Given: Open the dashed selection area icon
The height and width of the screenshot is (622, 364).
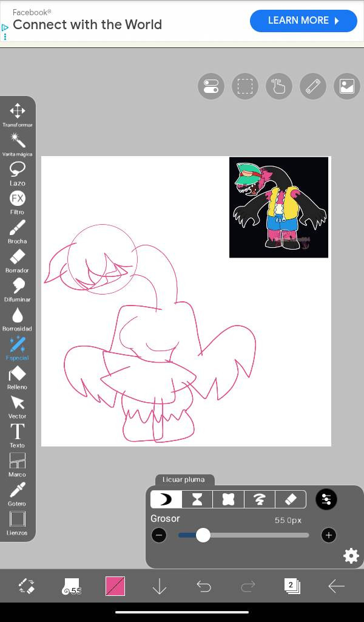Looking at the screenshot, I should tap(245, 86).
